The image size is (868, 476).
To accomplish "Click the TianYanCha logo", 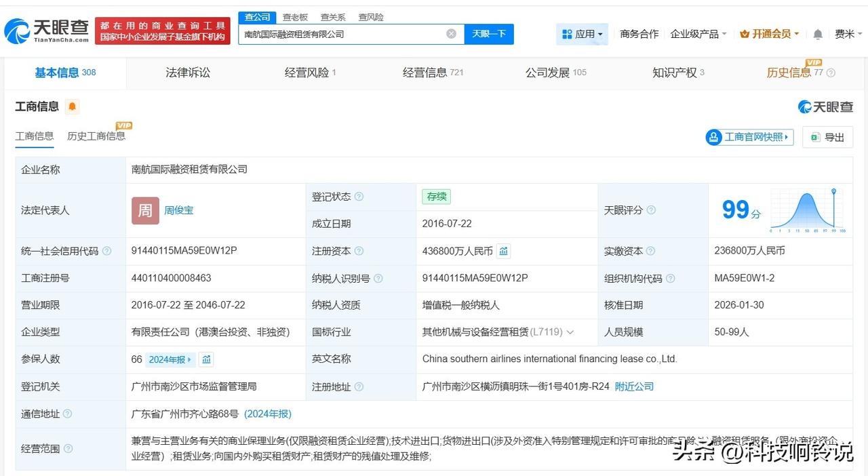I will [47, 31].
